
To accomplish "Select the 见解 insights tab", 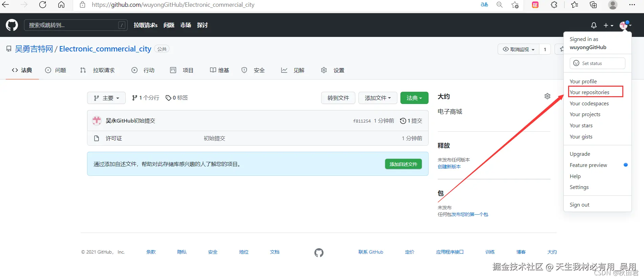I will [293, 70].
